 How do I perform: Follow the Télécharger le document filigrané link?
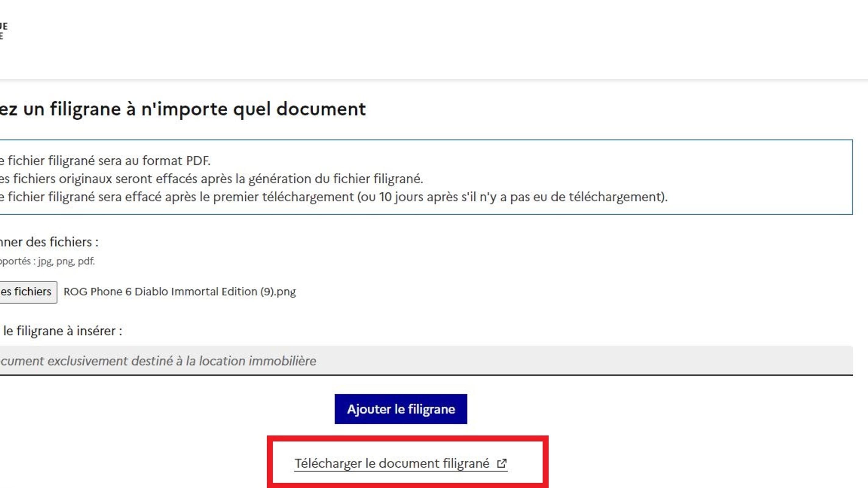pos(393,463)
